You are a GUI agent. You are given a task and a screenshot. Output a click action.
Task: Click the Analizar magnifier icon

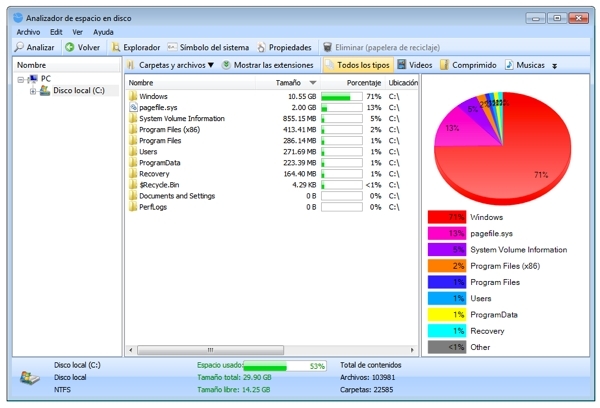pos(19,47)
